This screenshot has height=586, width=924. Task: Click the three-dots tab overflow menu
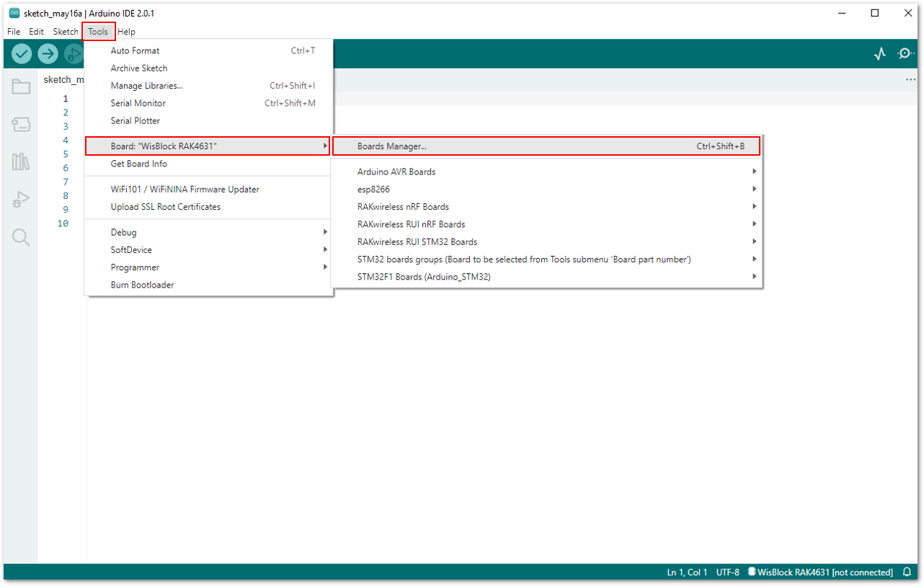click(x=911, y=79)
